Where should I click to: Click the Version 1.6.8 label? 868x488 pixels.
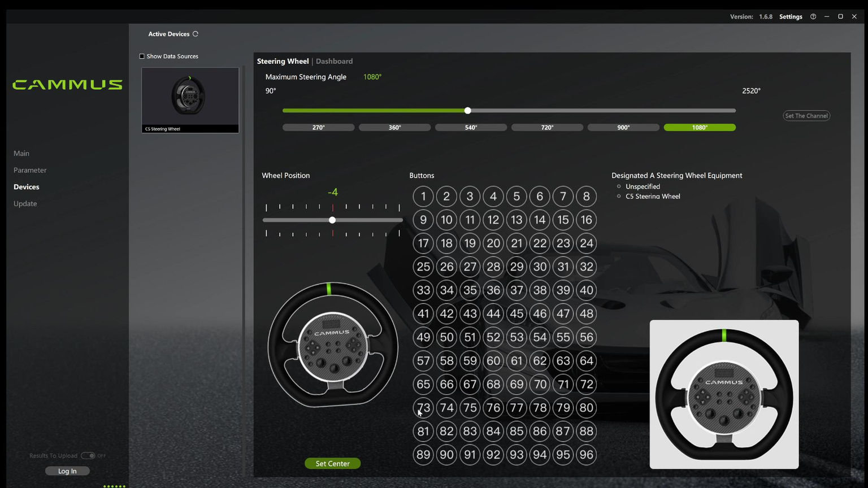pyautogui.click(x=751, y=16)
